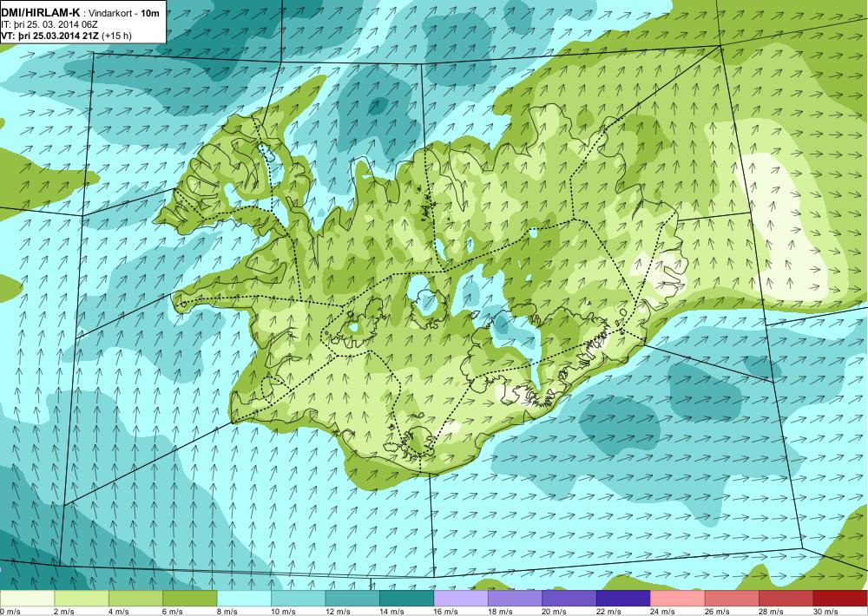
Task: Click the 16–18 m/s lavender legend swatch
Action: point(461,599)
